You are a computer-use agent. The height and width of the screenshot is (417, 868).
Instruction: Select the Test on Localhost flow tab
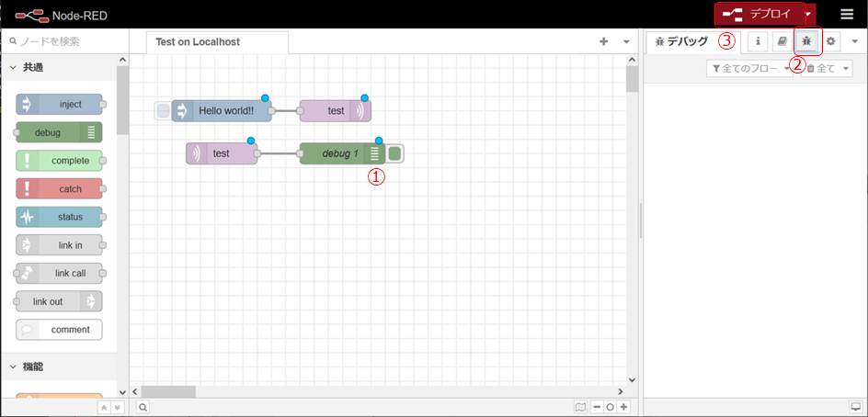(x=198, y=42)
